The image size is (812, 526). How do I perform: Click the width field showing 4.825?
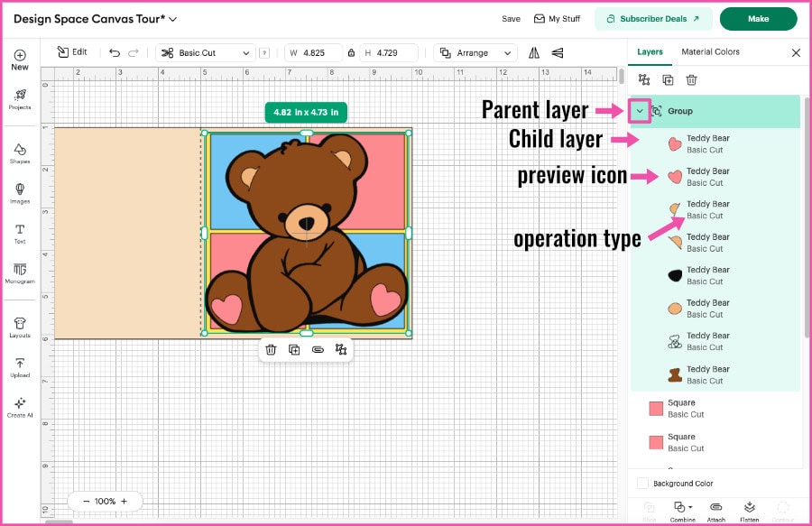pos(314,53)
